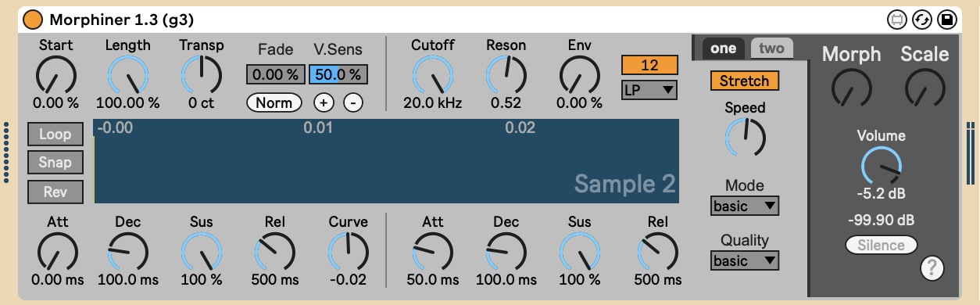The height and width of the screenshot is (305, 980).
Task: Click the minus button under V.Sens
Action: (353, 102)
